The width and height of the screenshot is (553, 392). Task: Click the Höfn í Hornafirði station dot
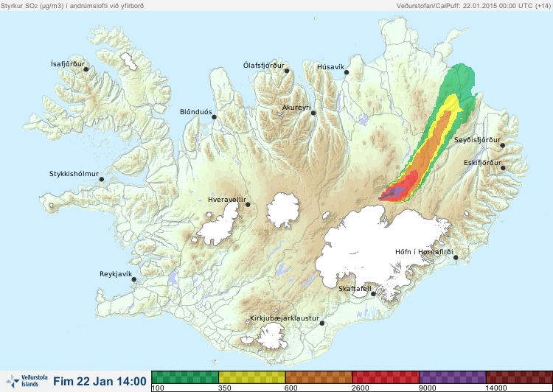point(456,257)
